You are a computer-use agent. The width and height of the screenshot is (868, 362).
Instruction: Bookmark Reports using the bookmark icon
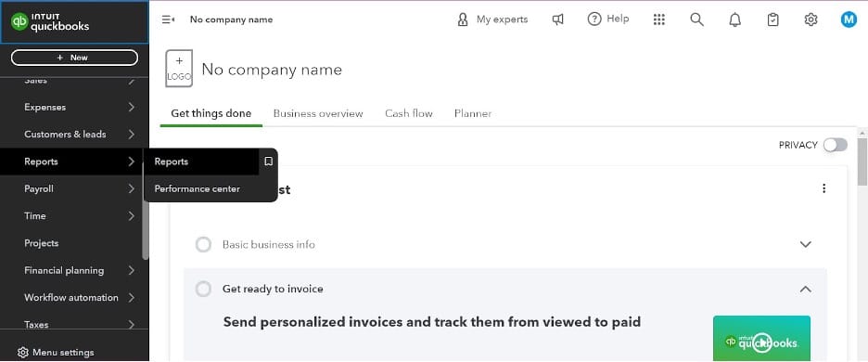coord(269,162)
